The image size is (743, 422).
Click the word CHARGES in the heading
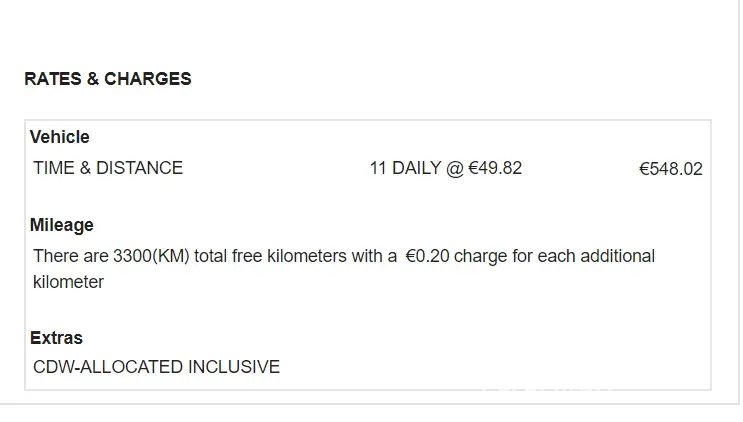click(148, 79)
